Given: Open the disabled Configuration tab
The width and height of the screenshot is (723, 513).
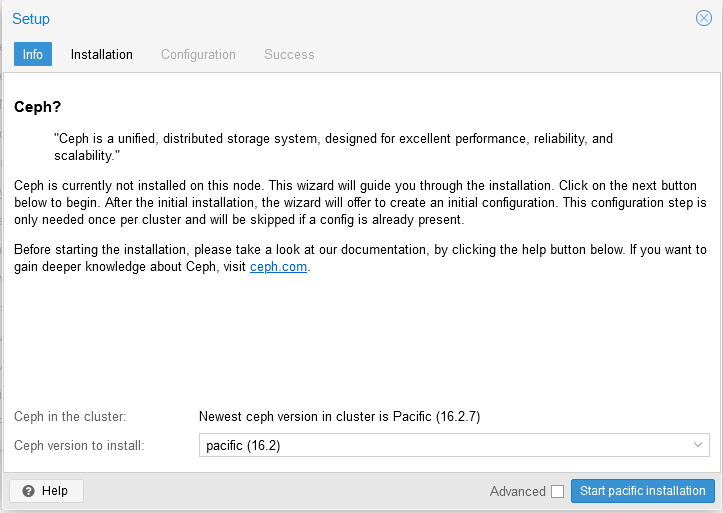Looking at the screenshot, I should pyautogui.click(x=198, y=54).
